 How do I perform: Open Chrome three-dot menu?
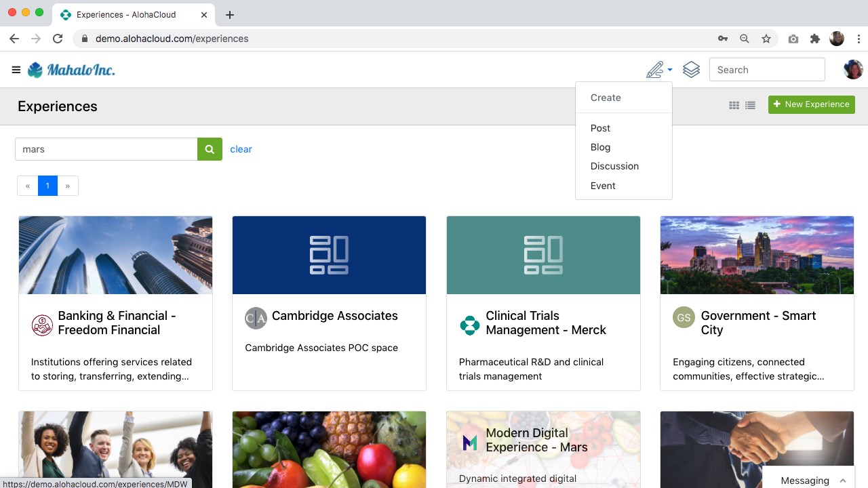tap(859, 39)
